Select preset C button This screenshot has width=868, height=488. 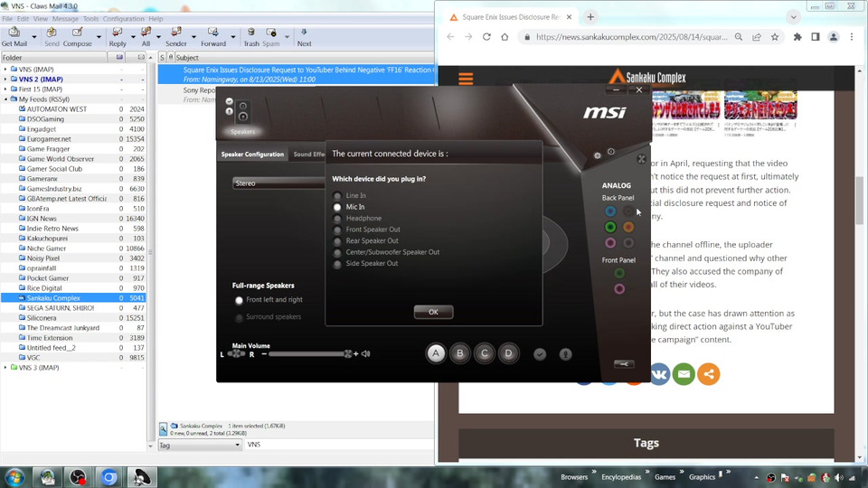tap(485, 353)
